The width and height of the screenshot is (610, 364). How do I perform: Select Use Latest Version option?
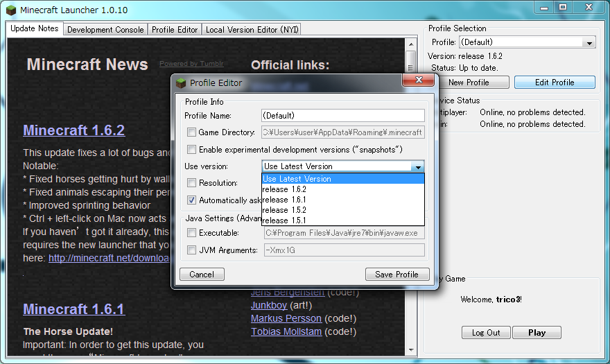pyautogui.click(x=343, y=179)
